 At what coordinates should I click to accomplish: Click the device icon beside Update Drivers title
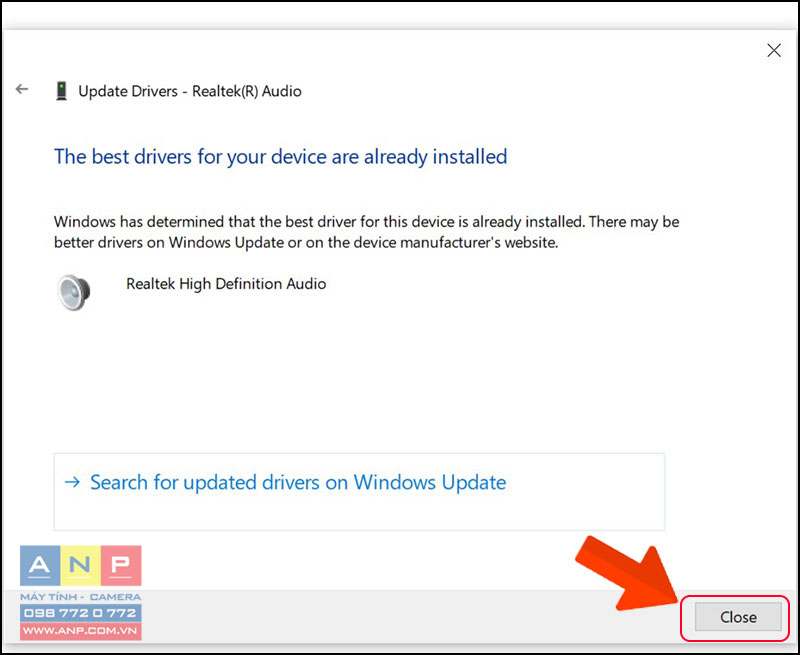click(62, 91)
